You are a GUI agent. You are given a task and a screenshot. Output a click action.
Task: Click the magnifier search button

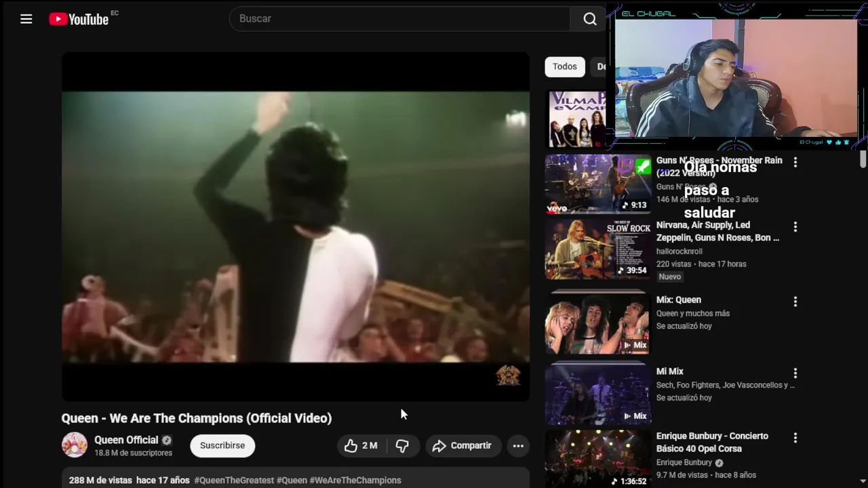coord(590,19)
